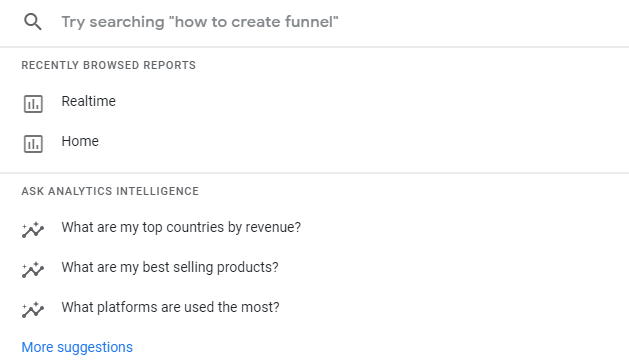Image resolution: width=629 pixels, height=361 pixels.
Task: Click the word "suggestions" in the blue link
Action: coord(95,348)
